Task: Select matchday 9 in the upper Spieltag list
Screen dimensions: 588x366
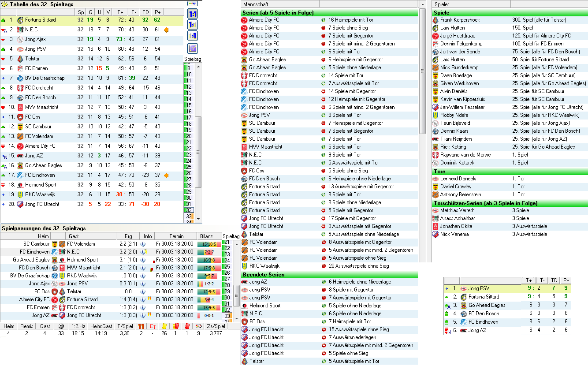Action: point(189,68)
